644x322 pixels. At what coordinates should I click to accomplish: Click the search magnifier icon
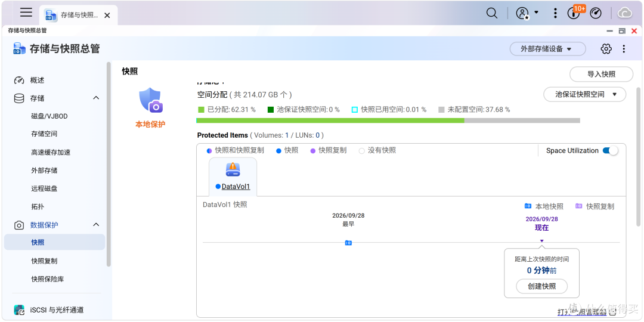pos(491,13)
